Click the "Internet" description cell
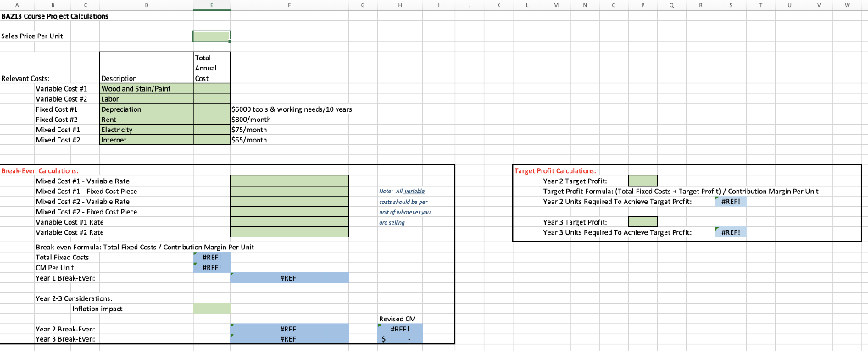 tap(147, 140)
